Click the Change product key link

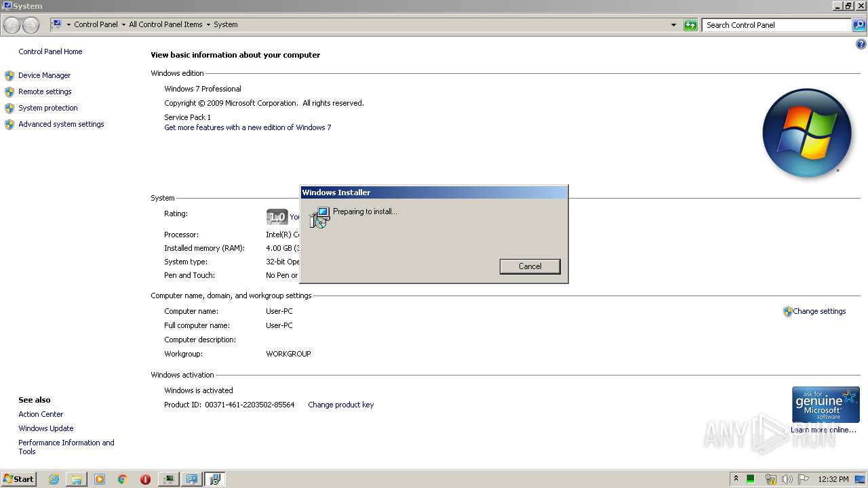point(340,405)
